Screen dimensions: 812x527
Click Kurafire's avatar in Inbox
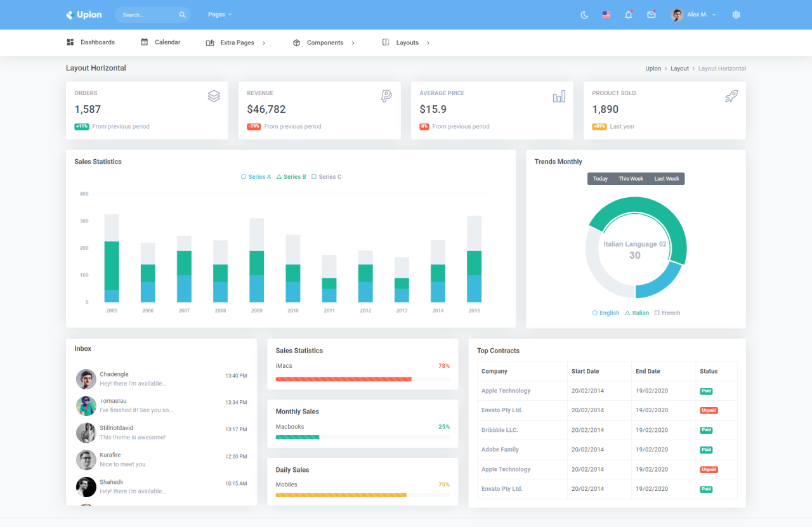[86, 460]
